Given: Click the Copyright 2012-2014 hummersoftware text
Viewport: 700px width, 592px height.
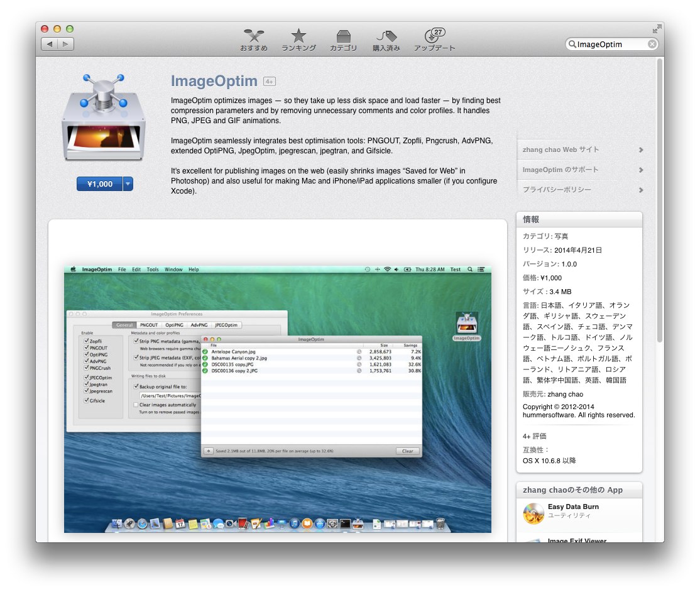Looking at the screenshot, I should pos(579,411).
